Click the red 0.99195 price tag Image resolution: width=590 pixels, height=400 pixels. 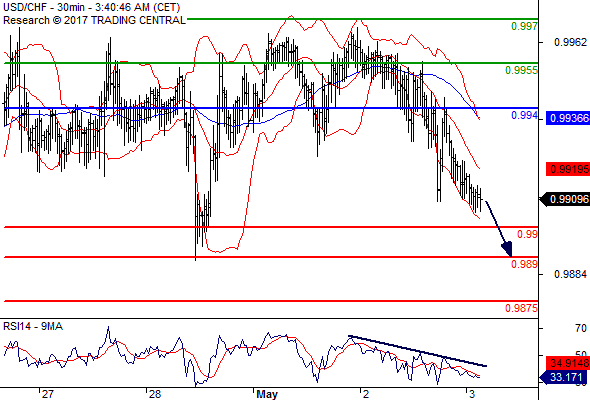click(x=568, y=169)
